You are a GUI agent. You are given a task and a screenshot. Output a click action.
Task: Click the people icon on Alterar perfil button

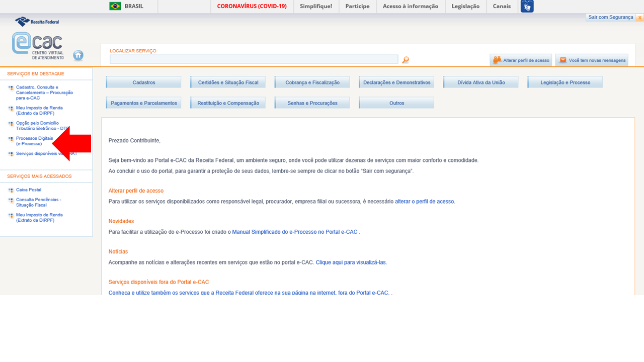pos(497,60)
